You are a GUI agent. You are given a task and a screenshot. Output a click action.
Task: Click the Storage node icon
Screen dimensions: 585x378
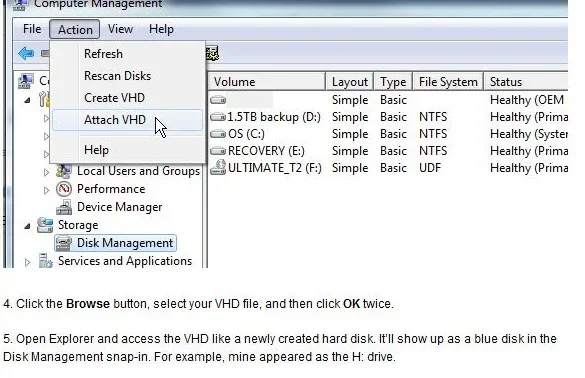(x=45, y=225)
